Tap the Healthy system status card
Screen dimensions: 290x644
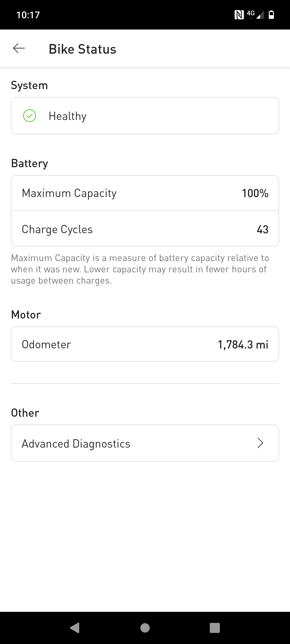click(145, 116)
